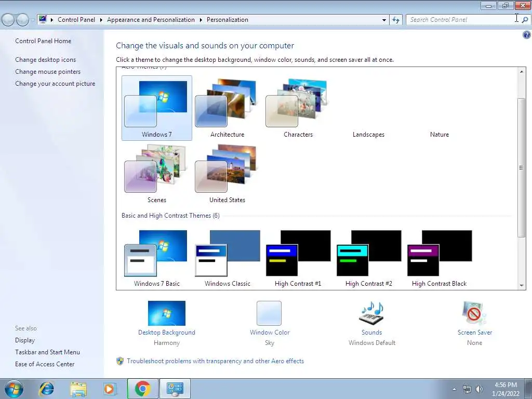Screen dimensions: 532x399
Task: Click the Desktop Background link text
Action: click(167, 332)
